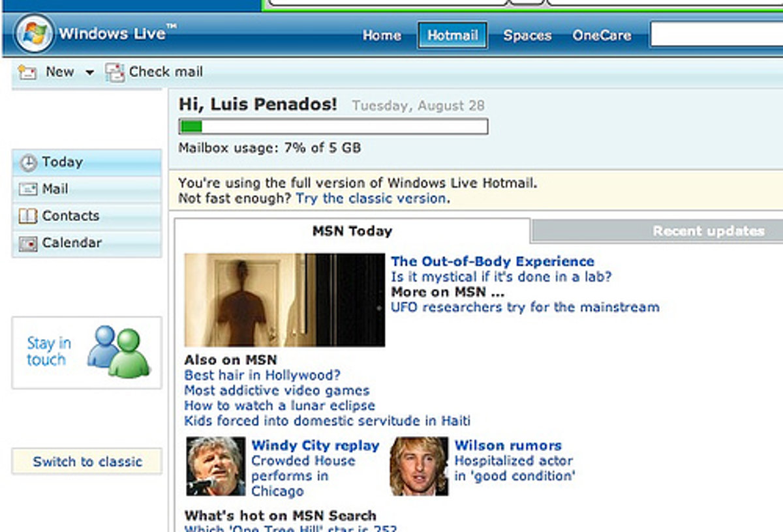Viewport: 783px width, 532px height.
Task: Select the Today clock icon
Action: coord(28,163)
